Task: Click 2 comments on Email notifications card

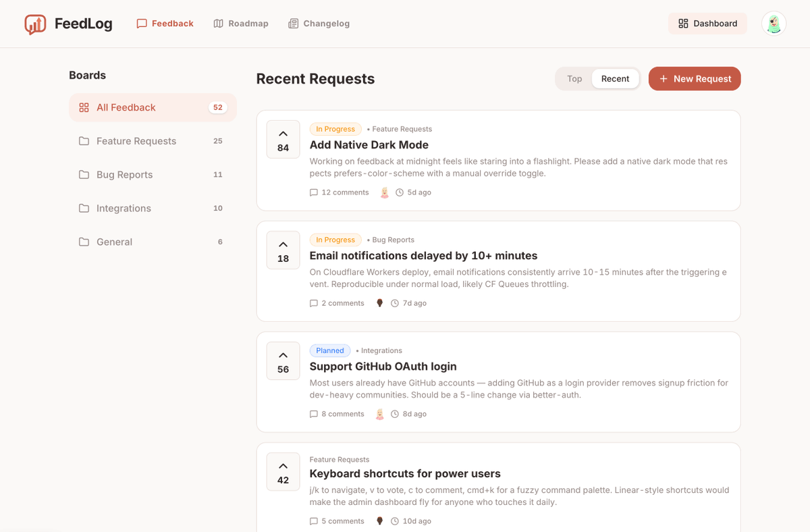Action: tap(337, 303)
